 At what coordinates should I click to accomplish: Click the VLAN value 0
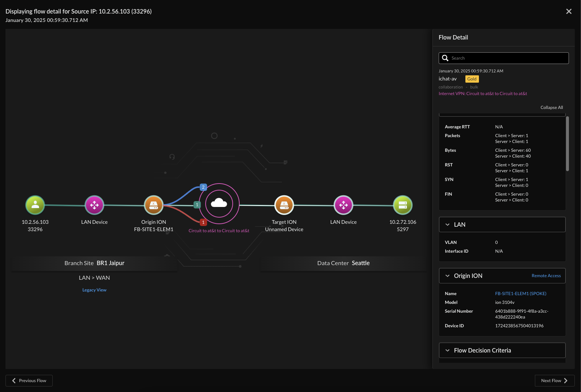tap(496, 242)
